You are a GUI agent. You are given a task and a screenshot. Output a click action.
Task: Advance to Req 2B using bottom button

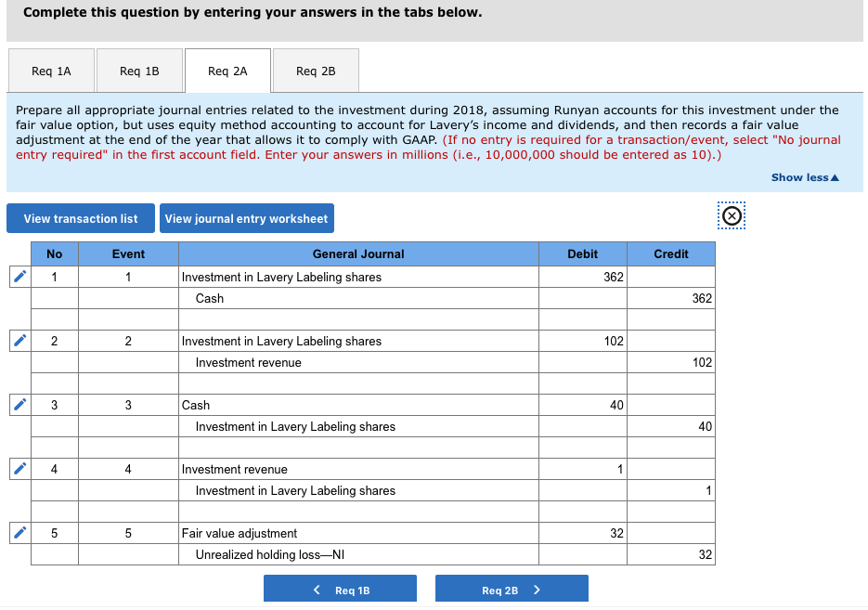(512, 591)
